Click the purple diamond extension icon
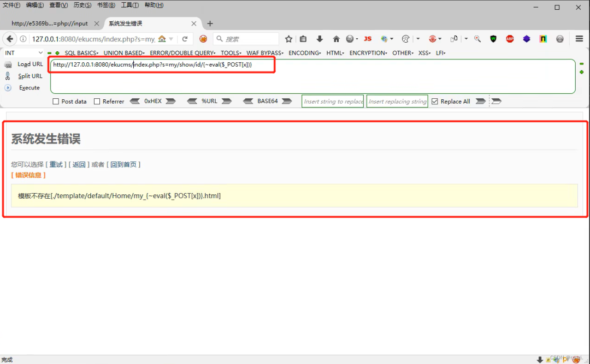 coord(527,39)
